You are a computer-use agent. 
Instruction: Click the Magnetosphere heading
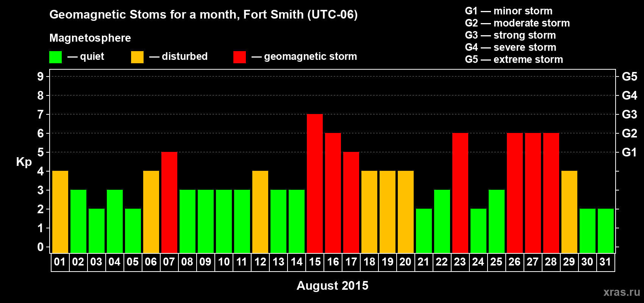90,38
